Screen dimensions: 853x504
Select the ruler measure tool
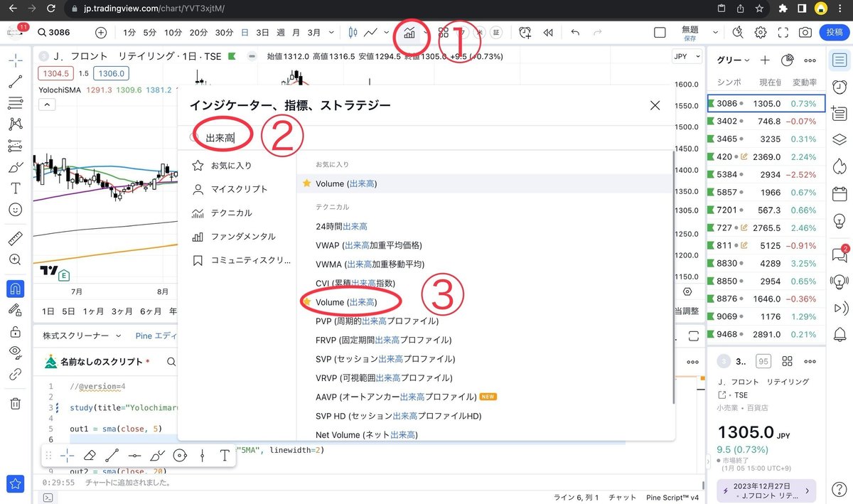[15, 238]
